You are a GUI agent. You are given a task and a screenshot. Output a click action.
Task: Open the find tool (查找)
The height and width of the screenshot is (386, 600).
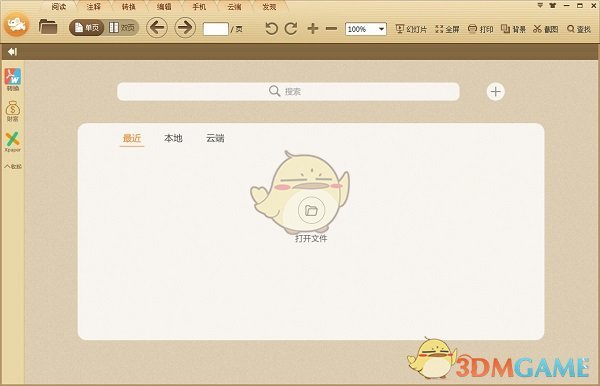pyautogui.click(x=579, y=29)
